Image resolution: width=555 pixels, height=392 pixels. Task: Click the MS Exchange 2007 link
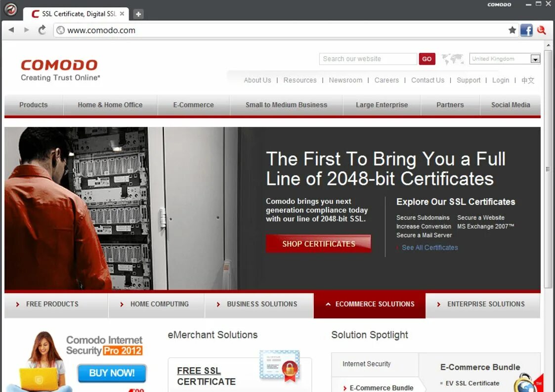(x=485, y=226)
